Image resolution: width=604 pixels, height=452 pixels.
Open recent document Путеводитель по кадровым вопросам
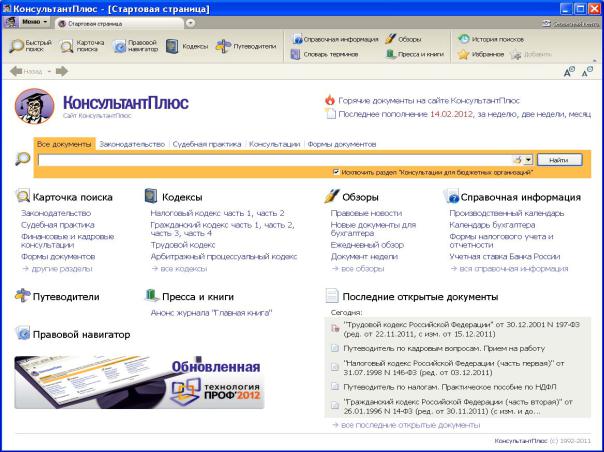tap(444, 348)
